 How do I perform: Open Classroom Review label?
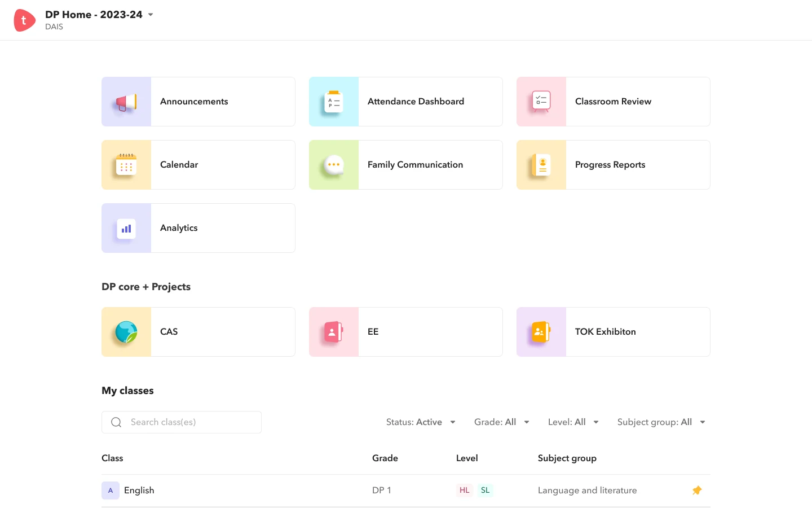click(x=613, y=102)
